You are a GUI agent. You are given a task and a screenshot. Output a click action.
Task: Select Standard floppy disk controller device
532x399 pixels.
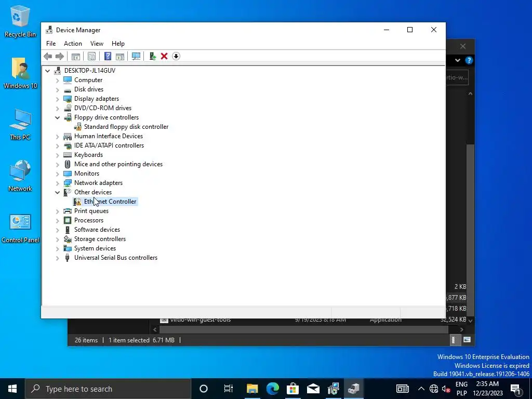coord(126,127)
